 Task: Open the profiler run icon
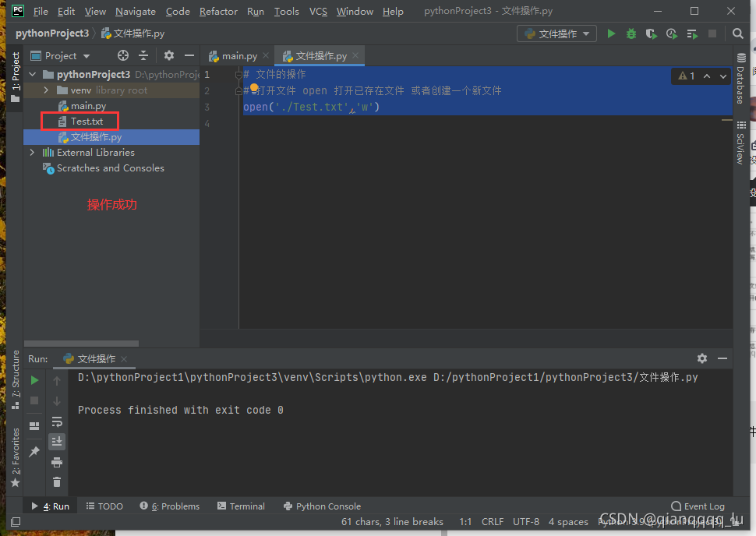tap(672, 33)
